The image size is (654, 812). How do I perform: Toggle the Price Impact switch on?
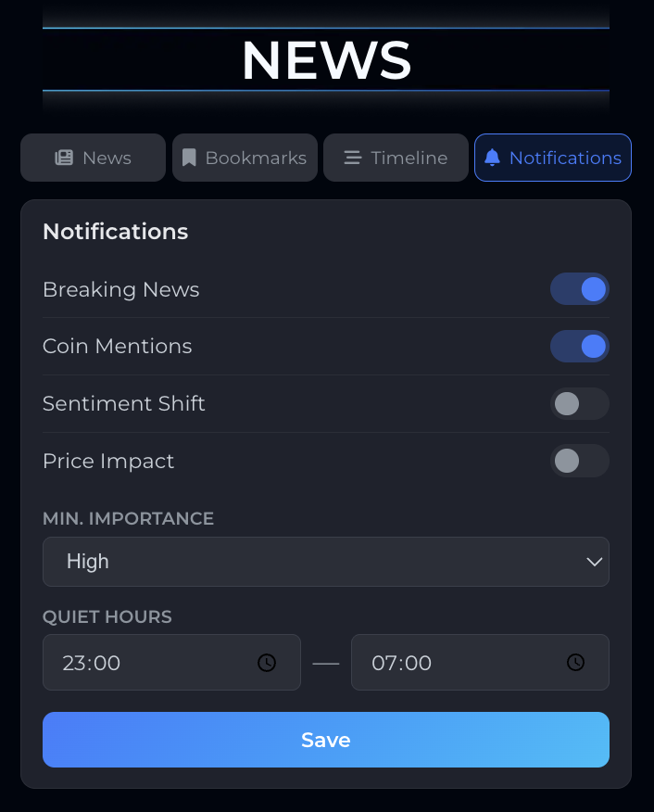coord(580,461)
